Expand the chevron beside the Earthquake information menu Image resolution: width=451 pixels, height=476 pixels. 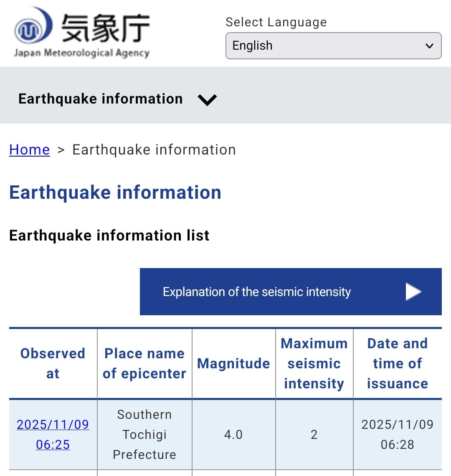click(x=207, y=100)
